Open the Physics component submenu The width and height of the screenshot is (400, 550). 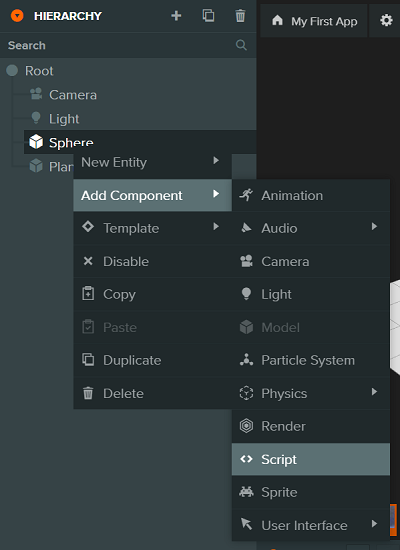311,393
